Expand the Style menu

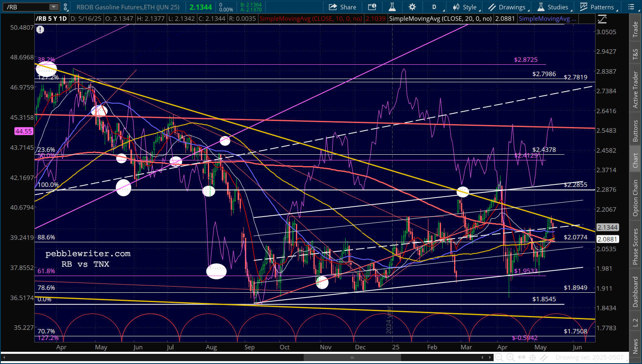pos(466,7)
